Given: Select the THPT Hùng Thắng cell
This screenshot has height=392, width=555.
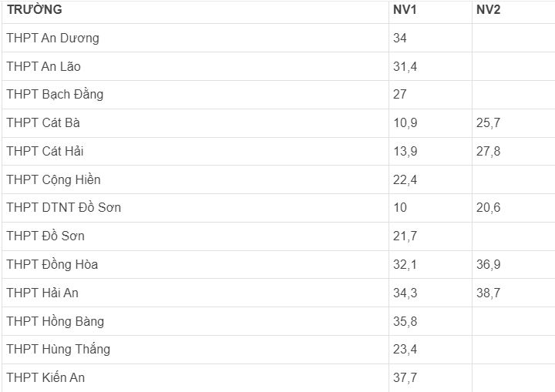Looking at the screenshot, I should pos(58,349).
